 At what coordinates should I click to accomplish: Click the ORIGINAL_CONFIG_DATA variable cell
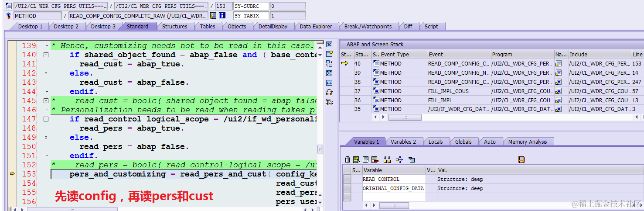tap(394, 188)
